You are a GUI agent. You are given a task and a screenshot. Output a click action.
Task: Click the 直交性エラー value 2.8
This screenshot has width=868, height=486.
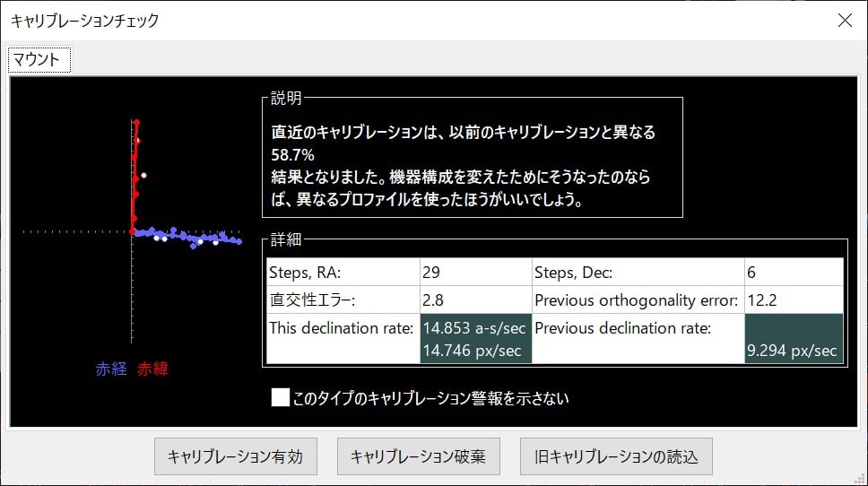click(x=475, y=299)
